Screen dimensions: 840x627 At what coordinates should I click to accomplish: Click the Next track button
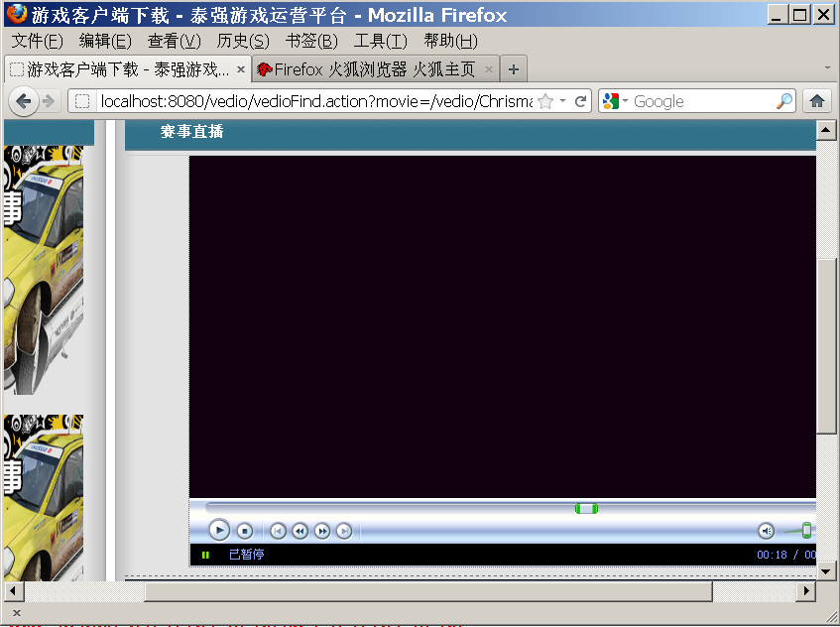344,531
